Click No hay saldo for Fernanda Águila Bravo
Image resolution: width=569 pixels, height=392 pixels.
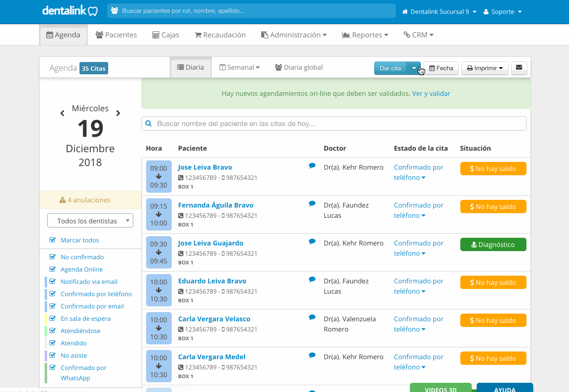[493, 207]
